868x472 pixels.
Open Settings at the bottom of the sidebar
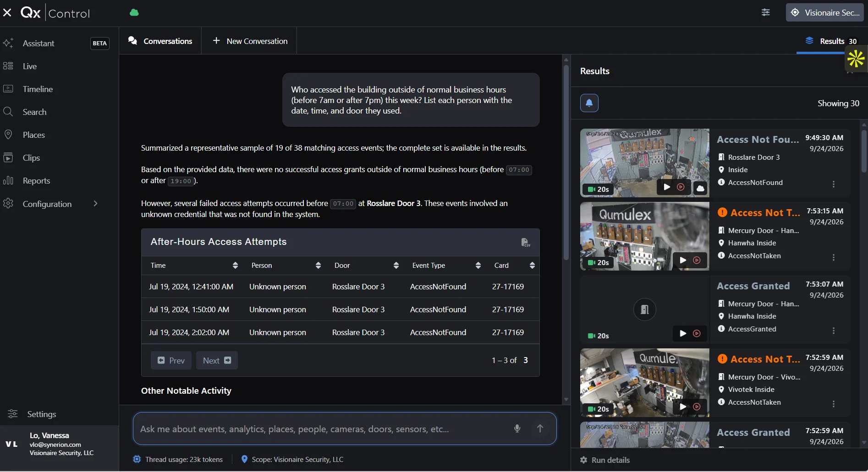pyautogui.click(x=41, y=414)
